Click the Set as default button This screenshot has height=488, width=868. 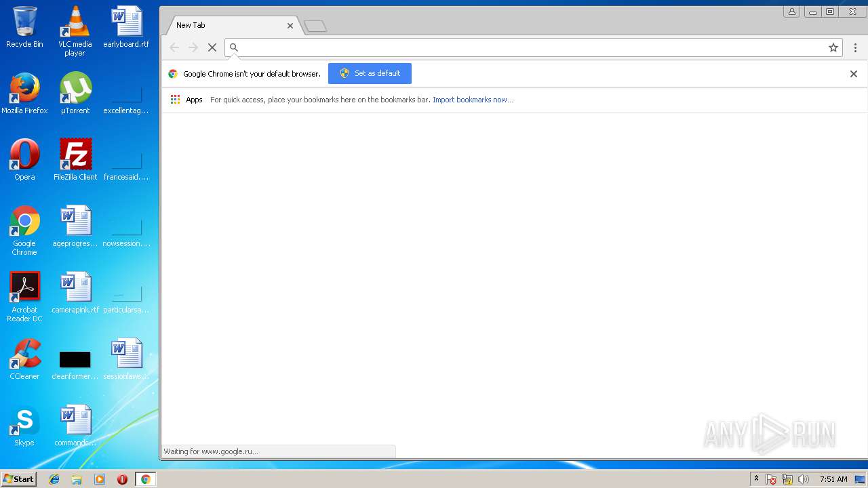[x=370, y=73]
